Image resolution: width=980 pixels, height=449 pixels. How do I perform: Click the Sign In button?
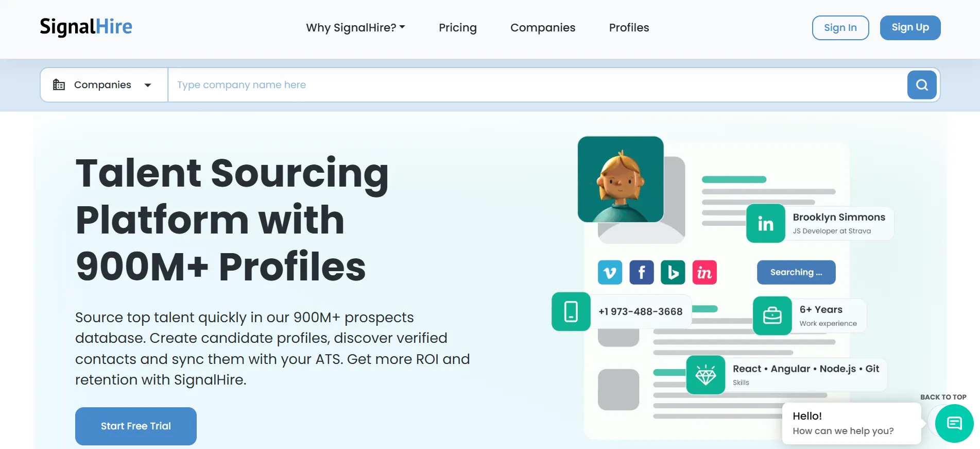(x=840, y=28)
